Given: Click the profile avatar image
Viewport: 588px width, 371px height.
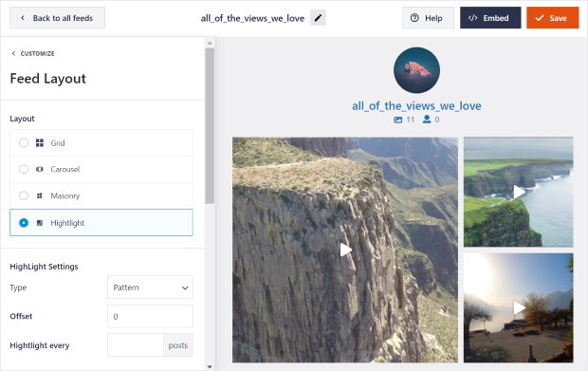Looking at the screenshot, I should [416, 70].
